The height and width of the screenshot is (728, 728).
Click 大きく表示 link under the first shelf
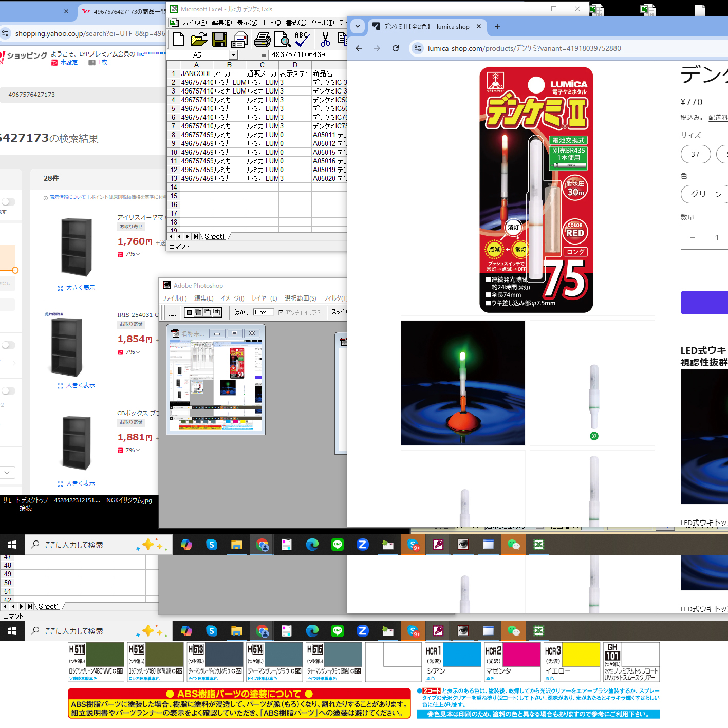80,288
